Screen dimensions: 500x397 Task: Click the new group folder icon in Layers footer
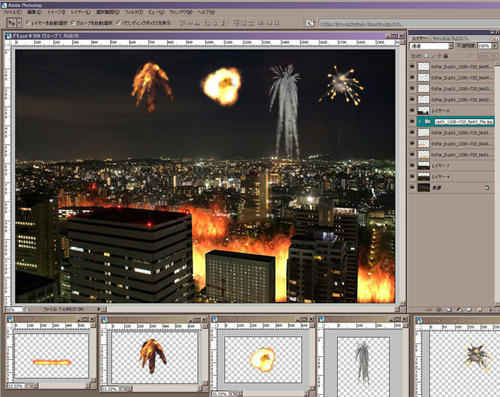(x=469, y=310)
